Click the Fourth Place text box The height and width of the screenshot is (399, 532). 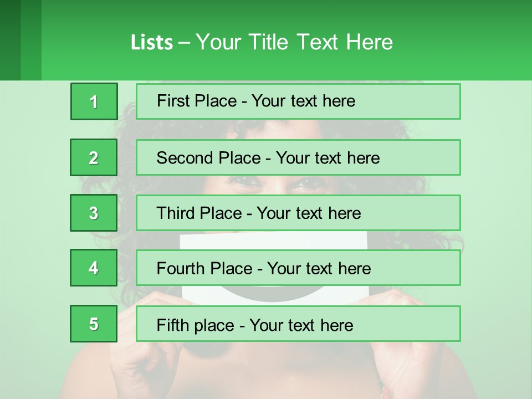[298, 268]
